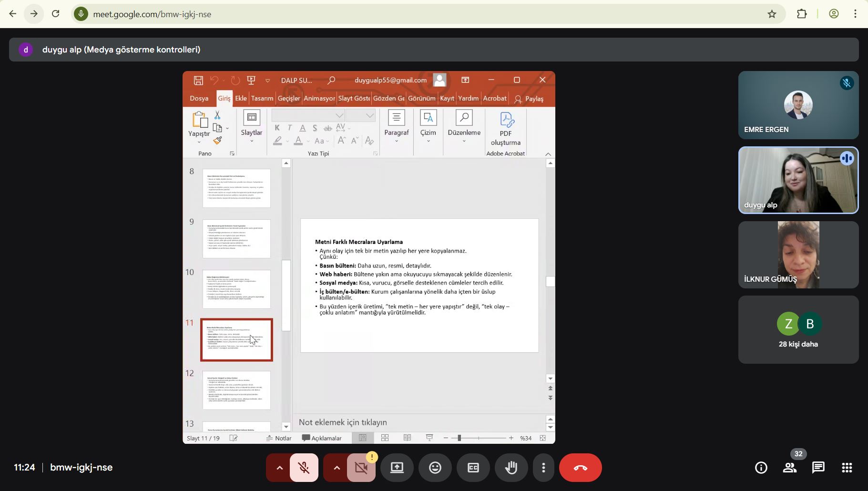Viewport: 868px width, 491px height.
Task: Click the "28 kişi daha" participants tile
Action: click(798, 329)
